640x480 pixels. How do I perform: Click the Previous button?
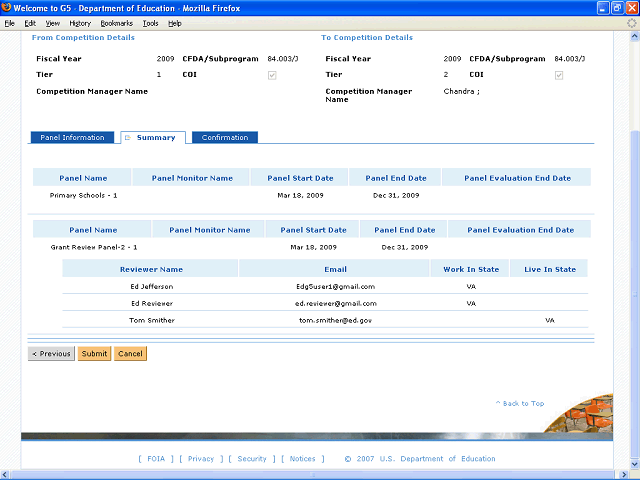(51, 354)
